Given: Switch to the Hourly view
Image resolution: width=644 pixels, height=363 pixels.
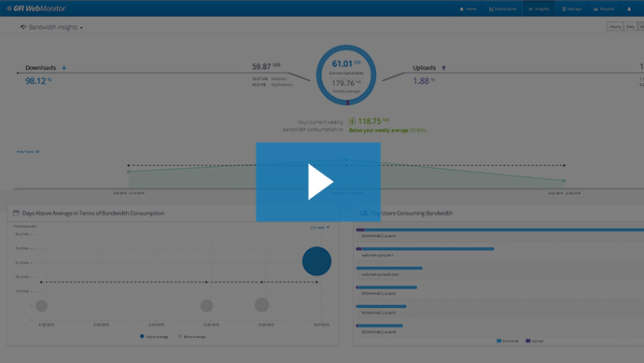Looking at the screenshot, I should pyautogui.click(x=615, y=27).
